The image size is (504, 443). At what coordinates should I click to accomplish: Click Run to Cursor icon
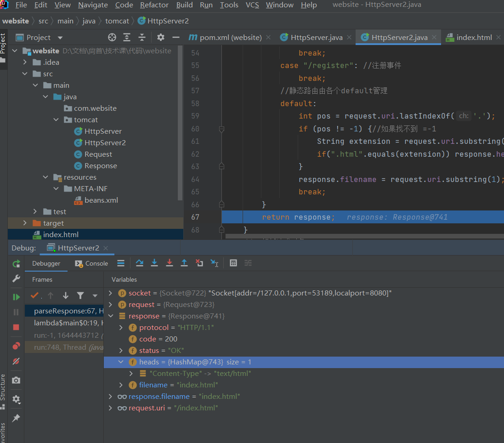click(214, 263)
